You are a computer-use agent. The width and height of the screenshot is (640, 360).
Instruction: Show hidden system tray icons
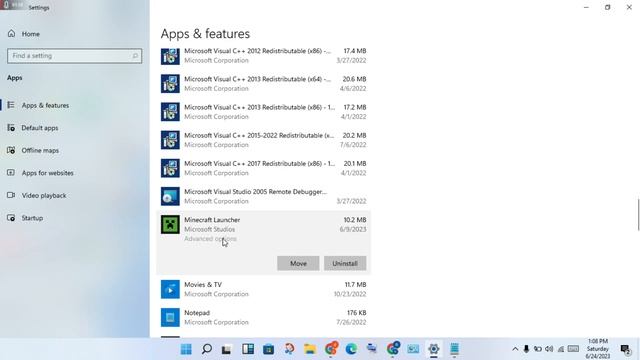pos(515,349)
